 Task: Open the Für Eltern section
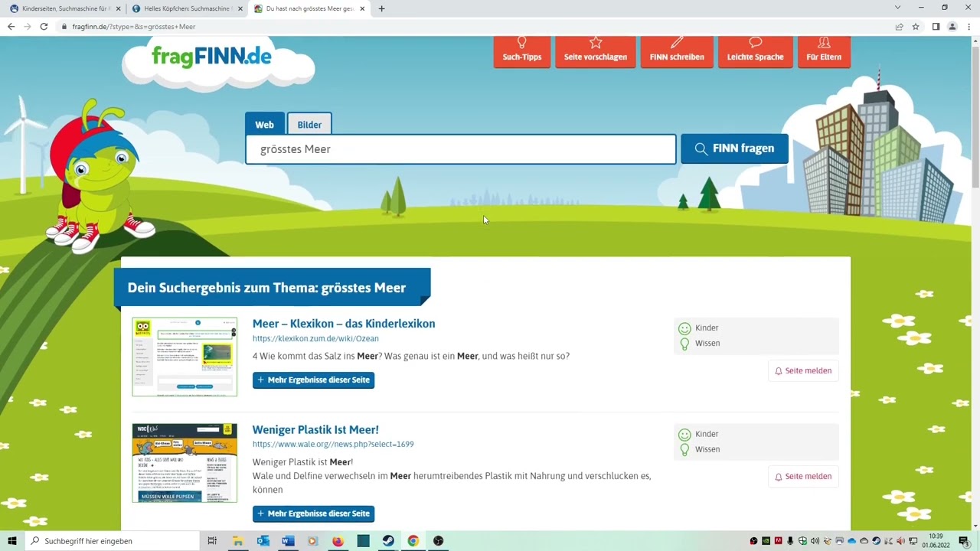coord(824,51)
